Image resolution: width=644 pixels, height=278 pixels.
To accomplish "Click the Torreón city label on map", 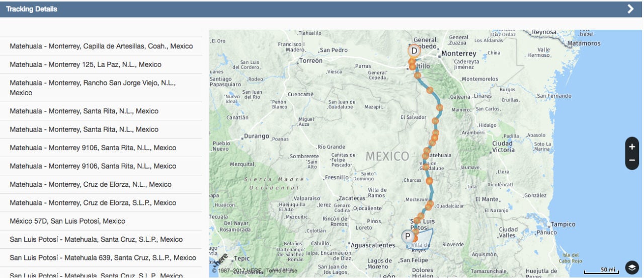I will 311,60.
